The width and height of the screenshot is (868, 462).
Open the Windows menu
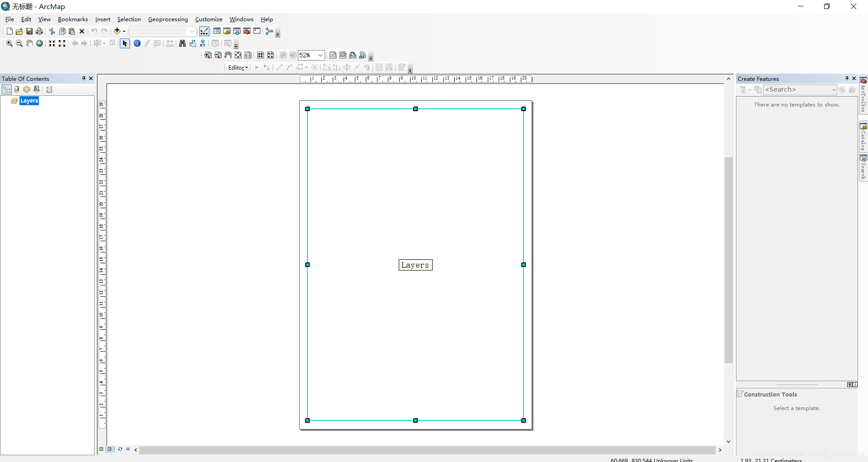click(x=241, y=19)
